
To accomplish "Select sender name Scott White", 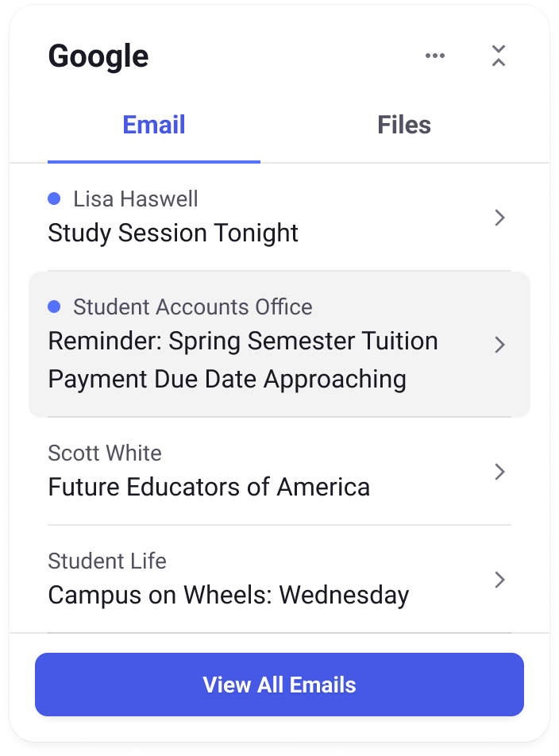I will pos(105,453).
